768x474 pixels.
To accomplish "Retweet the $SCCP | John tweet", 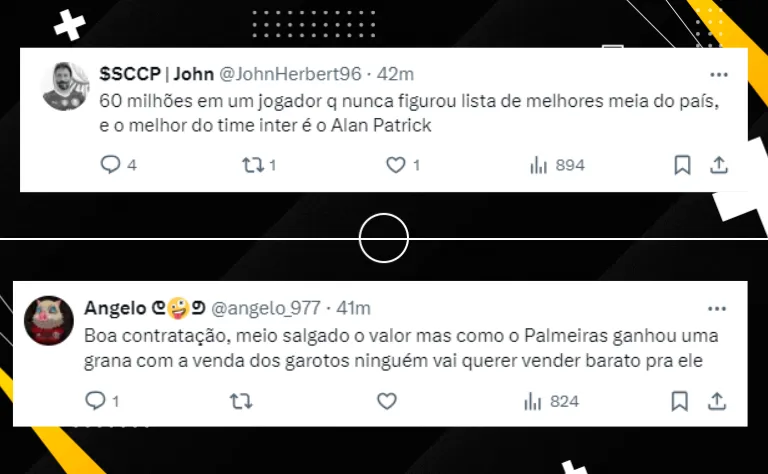I will coord(253,165).
